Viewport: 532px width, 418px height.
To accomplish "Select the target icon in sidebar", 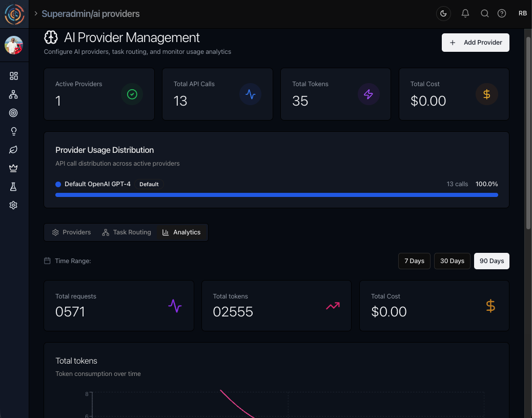I will [14, 113].
